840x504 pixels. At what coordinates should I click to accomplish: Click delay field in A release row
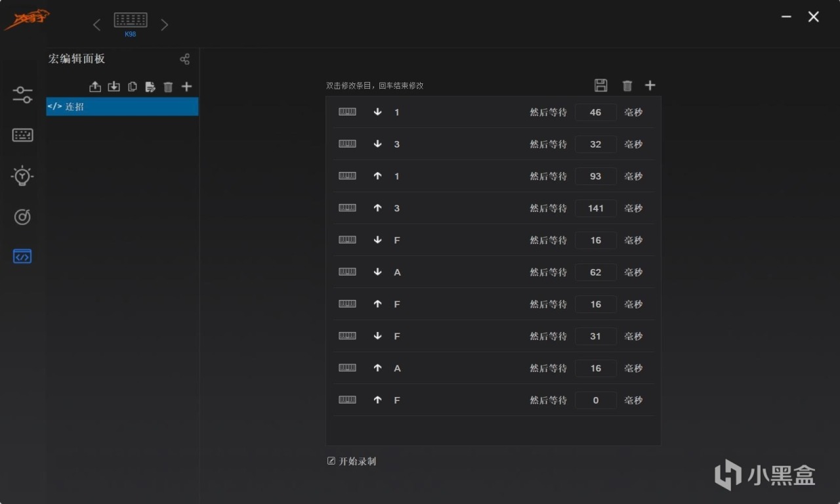click(596, 368)
